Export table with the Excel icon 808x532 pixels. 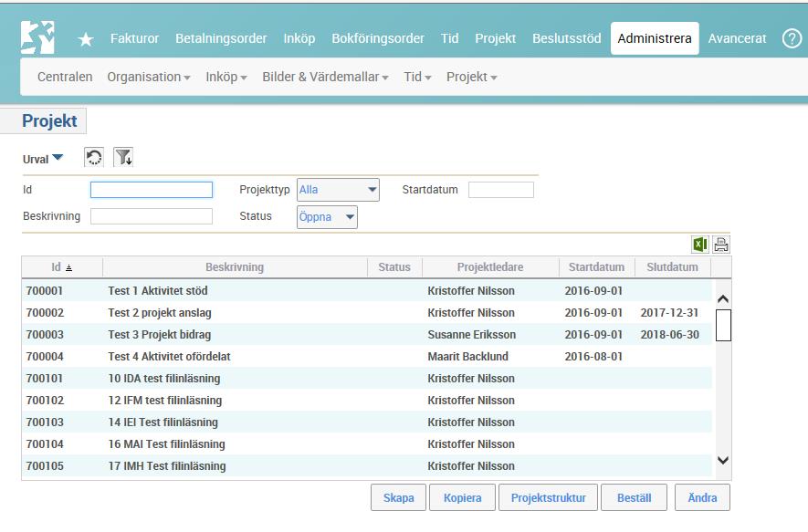(699, 245)
